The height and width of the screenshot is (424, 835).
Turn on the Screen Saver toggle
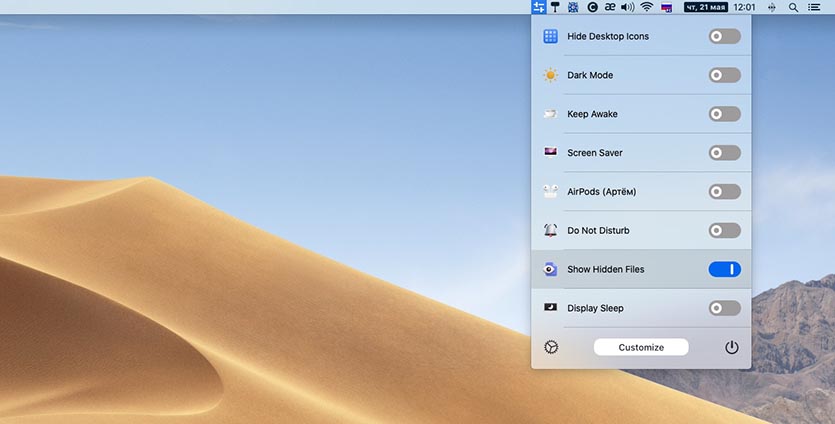click(724, 153)
